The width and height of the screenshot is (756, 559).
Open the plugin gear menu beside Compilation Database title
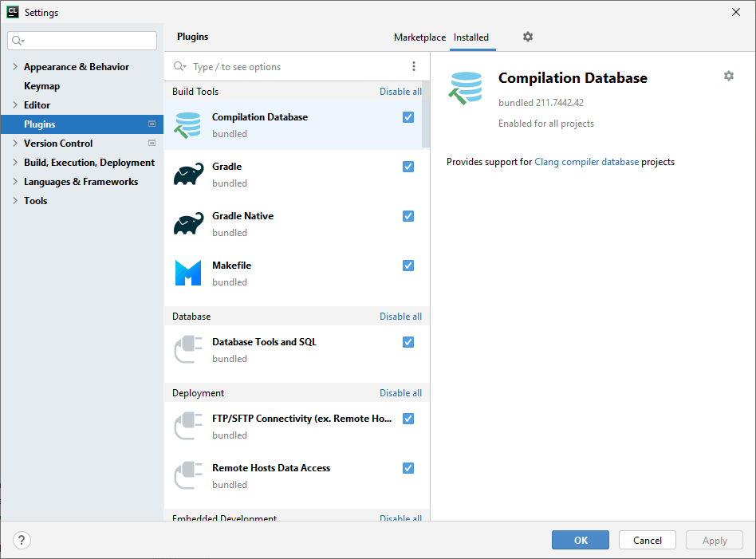click(728, 76)
